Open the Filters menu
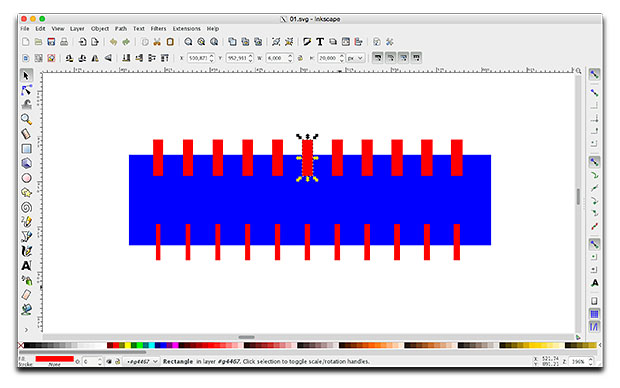This screenshot has height=388, width=620. coord(158,28)
